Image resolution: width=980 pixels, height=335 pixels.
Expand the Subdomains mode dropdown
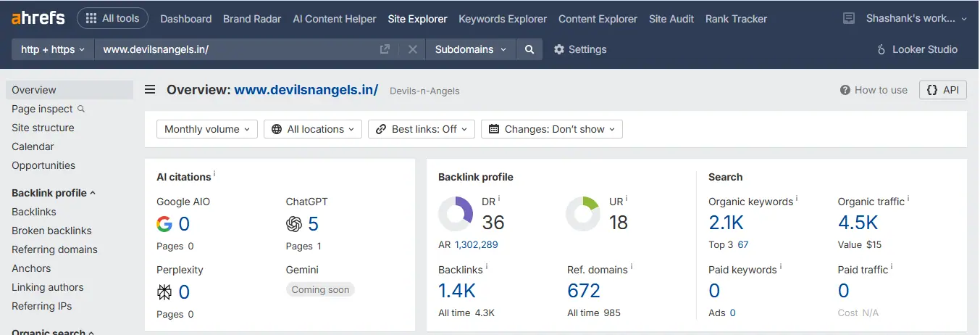(x=471, y=49)
